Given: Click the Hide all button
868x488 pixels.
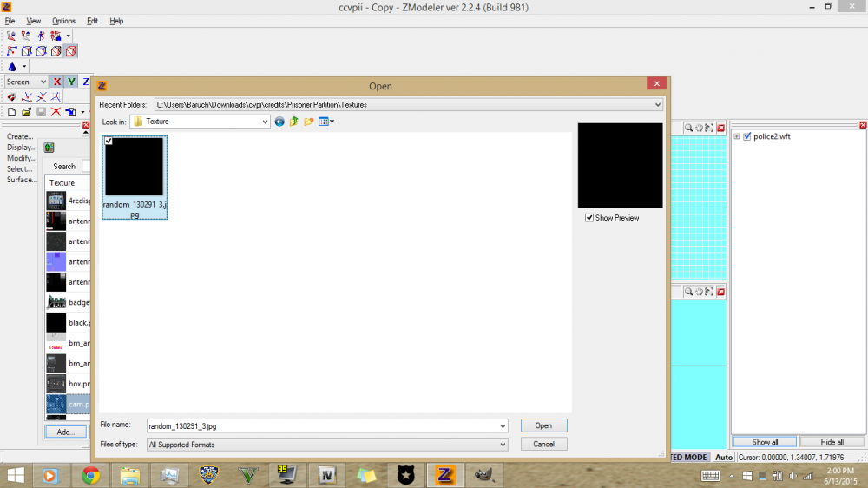Looking at the screenshot, I should point(832,442).
